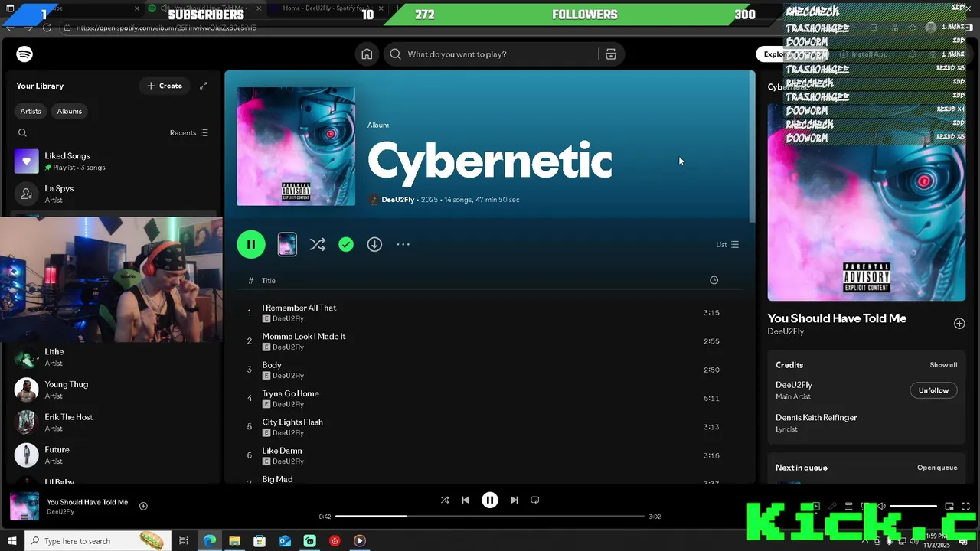Open more options for the Cybernetic album
The image size is (980, 551).
coord(403,244)
